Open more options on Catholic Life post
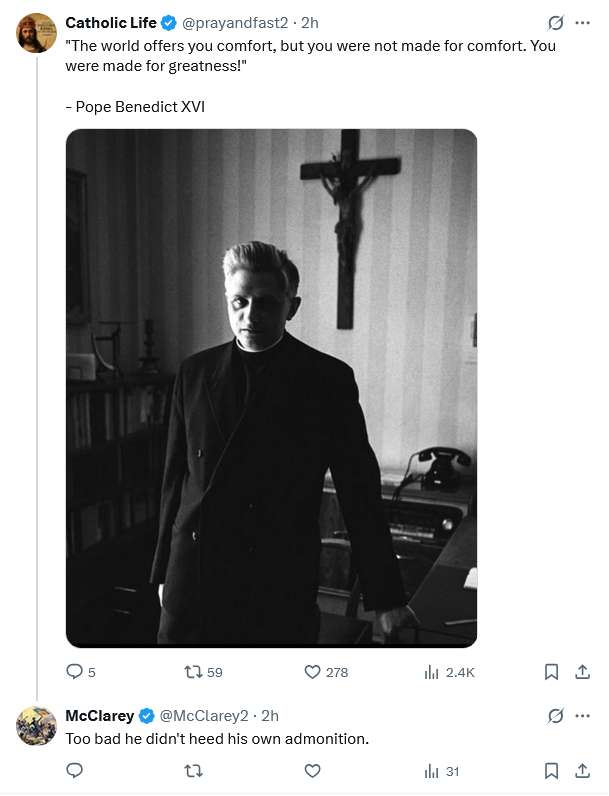 583,23
